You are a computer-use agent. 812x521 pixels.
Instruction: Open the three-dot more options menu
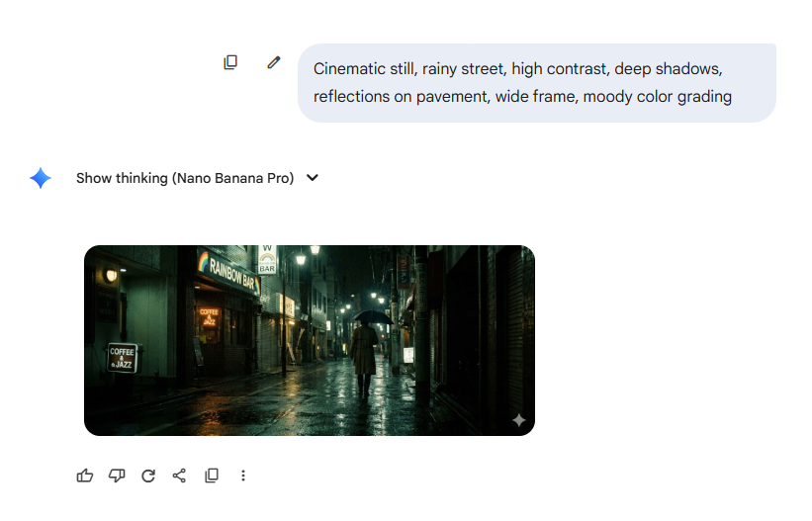243,476
